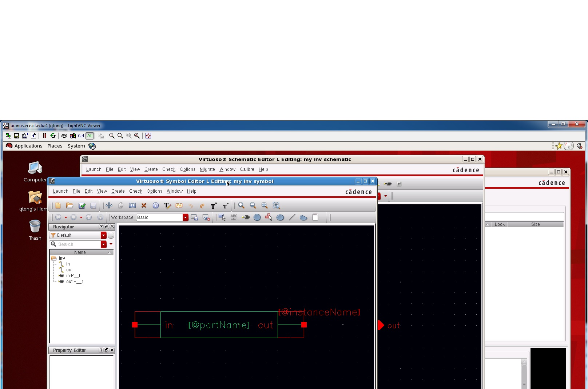
Task: Click the Navigator Search input field
Action: (x=79, y=244)
